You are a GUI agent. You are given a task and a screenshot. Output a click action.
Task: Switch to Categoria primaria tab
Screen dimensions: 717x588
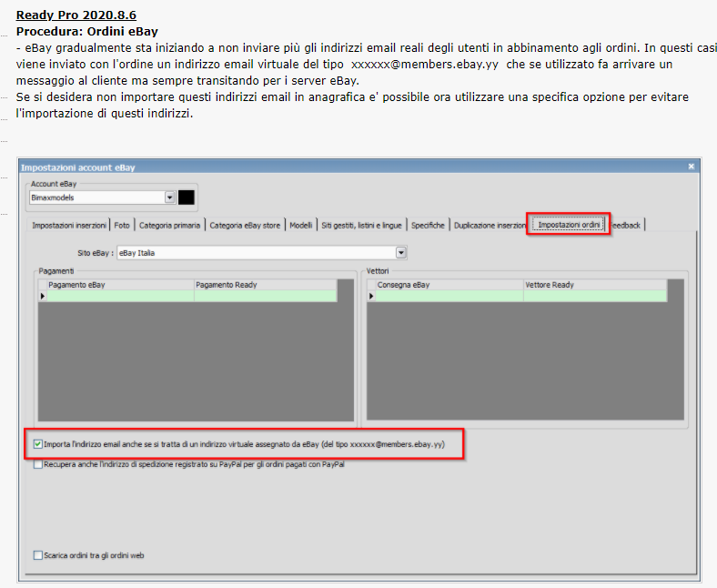coord(169,225)
